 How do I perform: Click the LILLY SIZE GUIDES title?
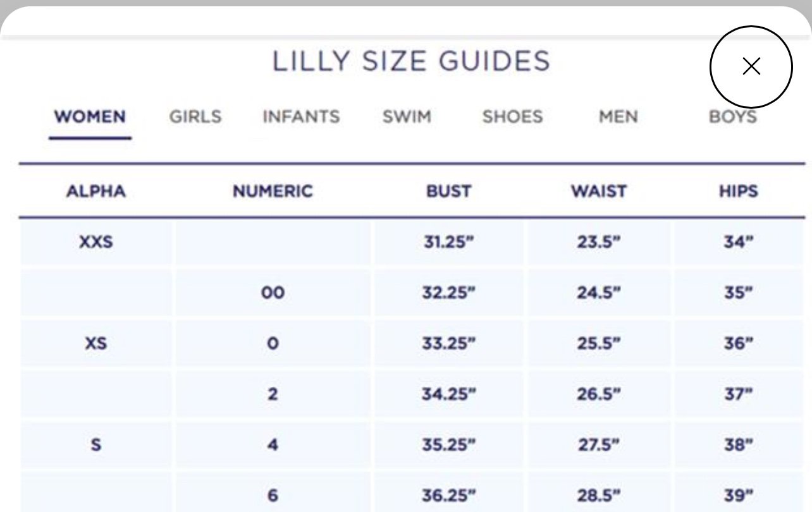411,61
